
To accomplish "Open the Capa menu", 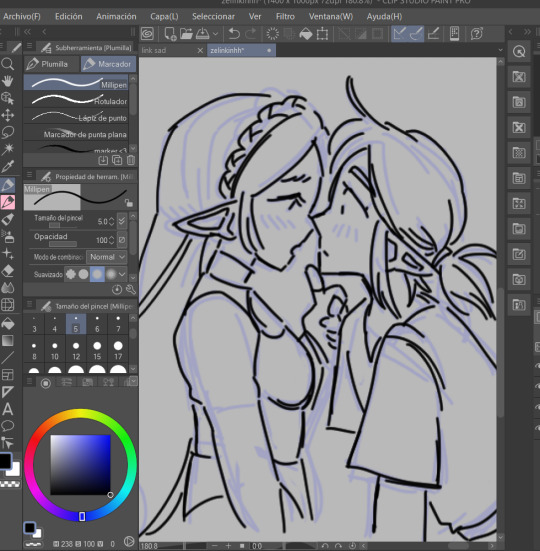I will coord(164,17).
